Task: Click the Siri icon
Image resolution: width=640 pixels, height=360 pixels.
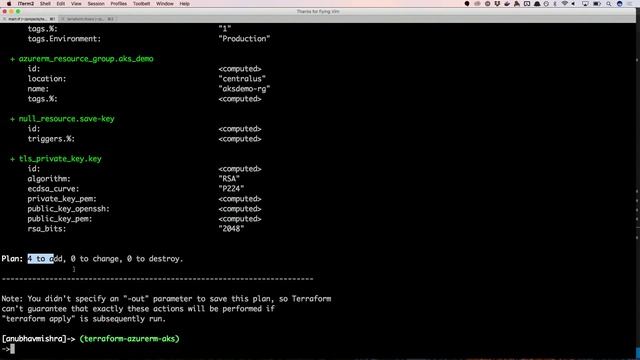Action: pos(620,4)
